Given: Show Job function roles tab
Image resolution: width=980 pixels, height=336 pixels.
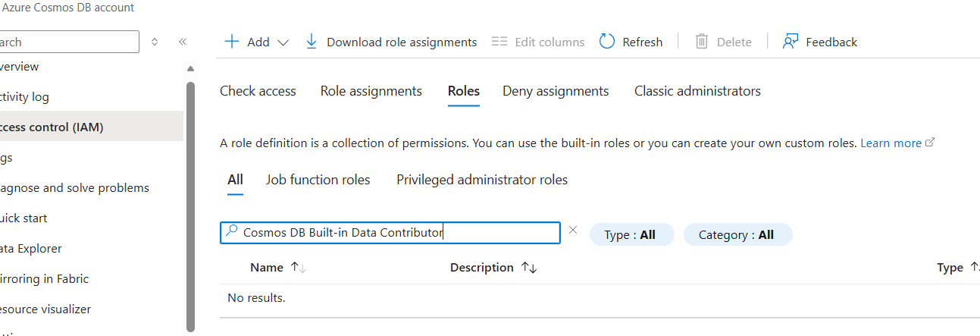Looking at the screenshot, I should [318, 180].
